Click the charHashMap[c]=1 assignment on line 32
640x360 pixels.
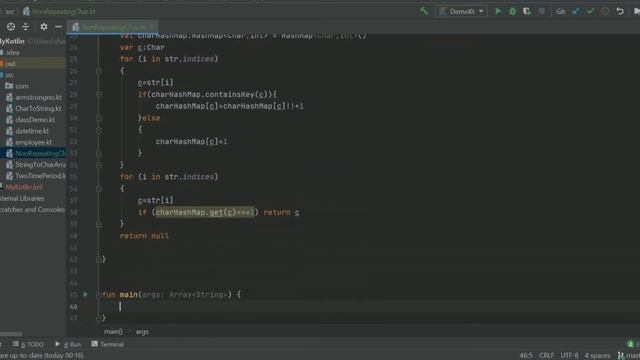(191, 142)
